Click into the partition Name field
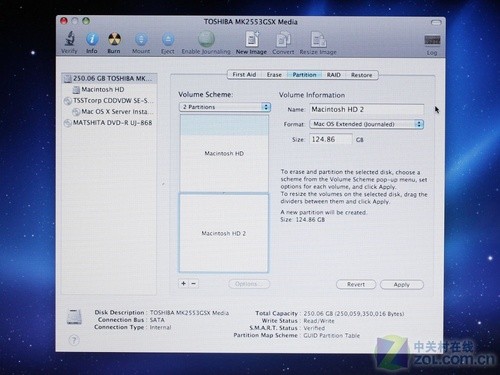500x375 pixels. (x=367, y=109)
